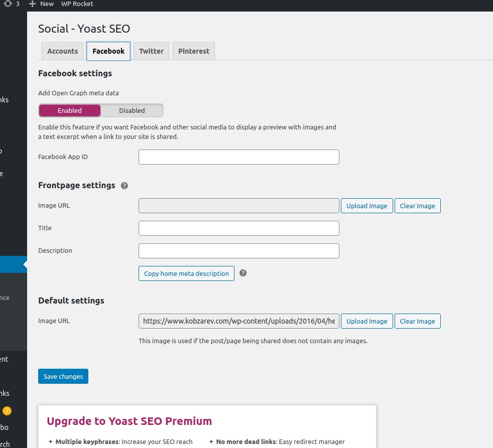This screenshot has height=448, width=493.
Task: Open the Pinterest tab
Action: pyautogui.click(x=194, y=51)
